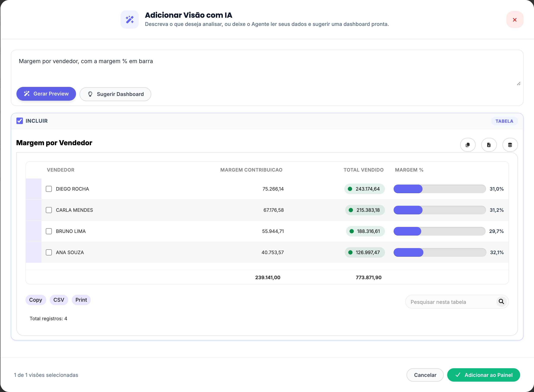Close the dialog with the red X
The height and width of the screenshot is (392, 534).
point(515,19)
